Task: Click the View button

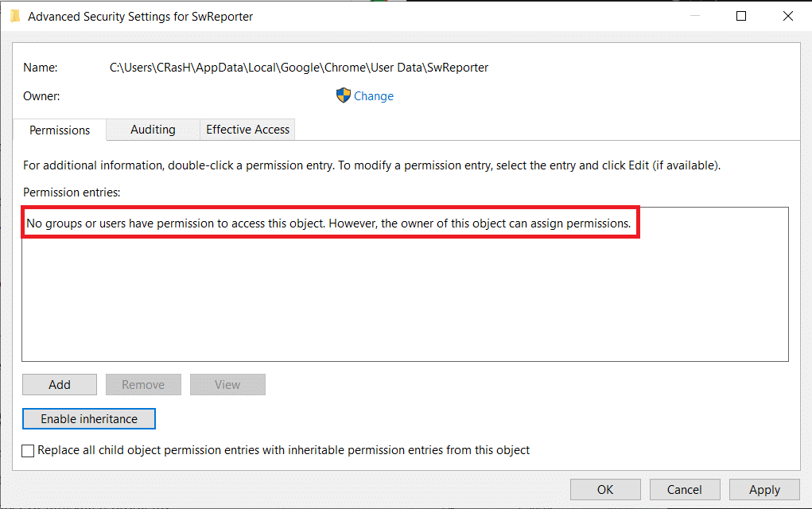Action: (227, 385)
